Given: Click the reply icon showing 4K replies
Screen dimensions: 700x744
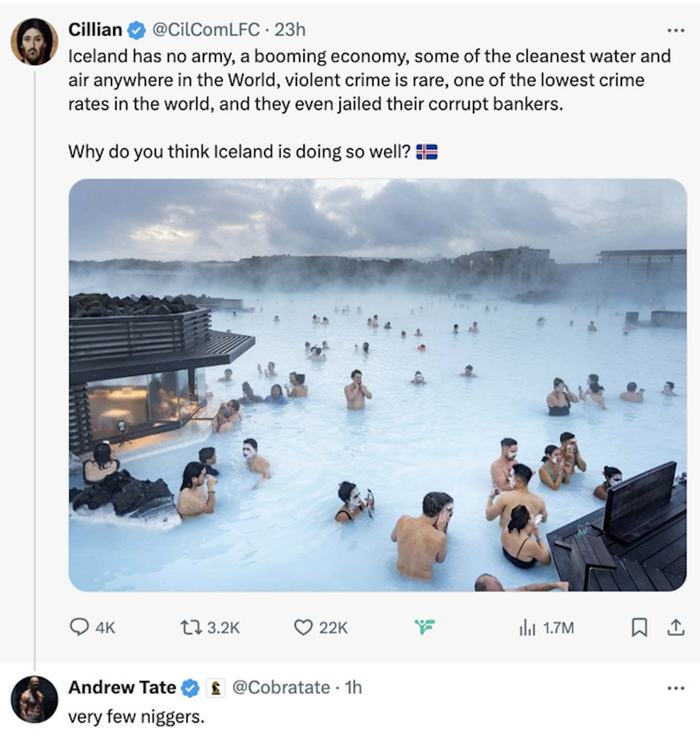Looking at the screenshot, I should click(x=79, y=627).
